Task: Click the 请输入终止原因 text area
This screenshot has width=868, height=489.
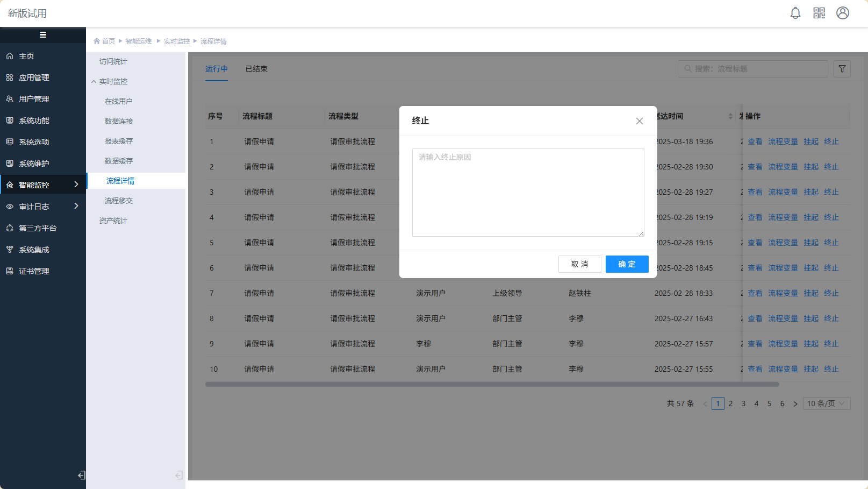Action: 528,193
